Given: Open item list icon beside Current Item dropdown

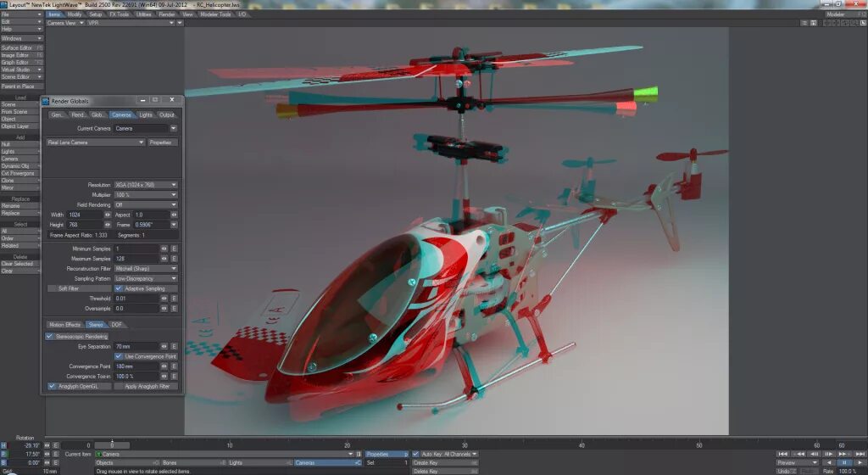Looking at the screenshot, I should point(359,454).
